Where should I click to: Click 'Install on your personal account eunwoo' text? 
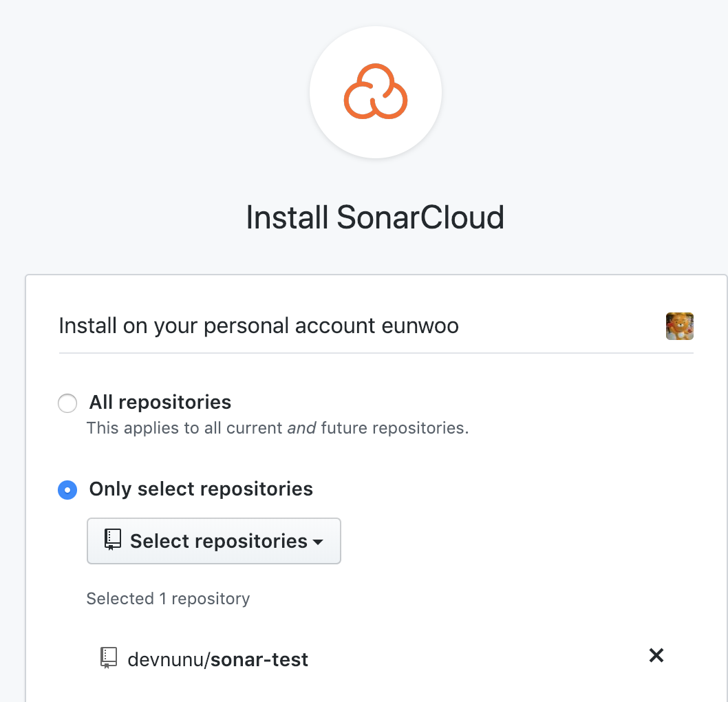coord(259,326)
